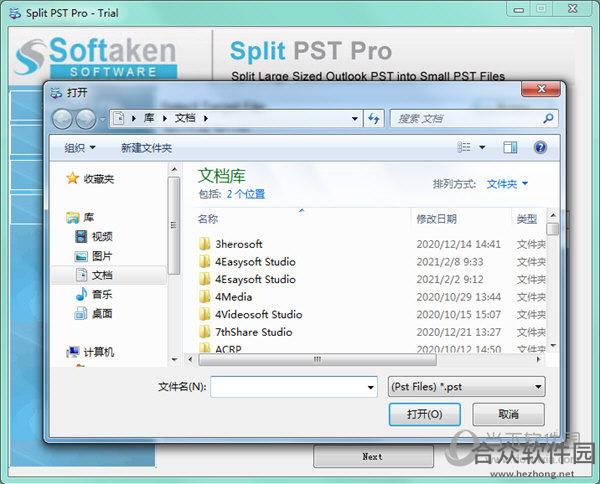
Task: Click Next in the Split PST Pro window
Action: pos(373,456)
